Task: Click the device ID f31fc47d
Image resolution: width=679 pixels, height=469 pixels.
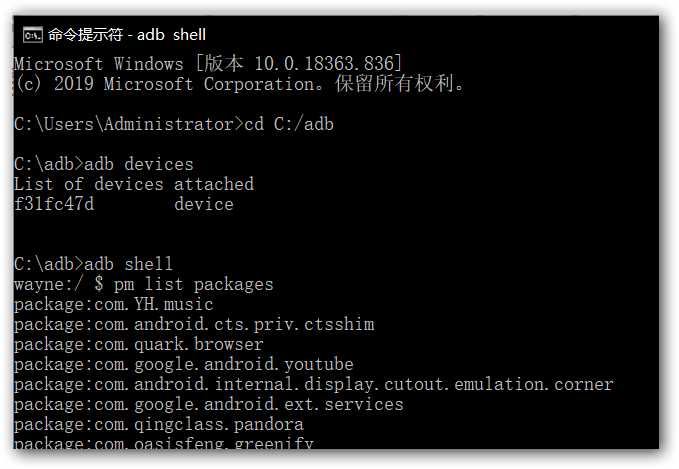Action: coord(54,204)
